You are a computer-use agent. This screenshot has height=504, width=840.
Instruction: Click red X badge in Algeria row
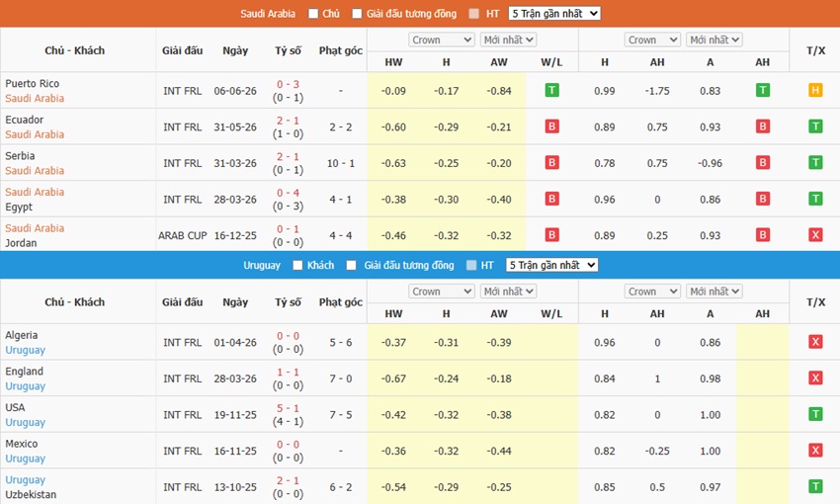tap(815, 342)
